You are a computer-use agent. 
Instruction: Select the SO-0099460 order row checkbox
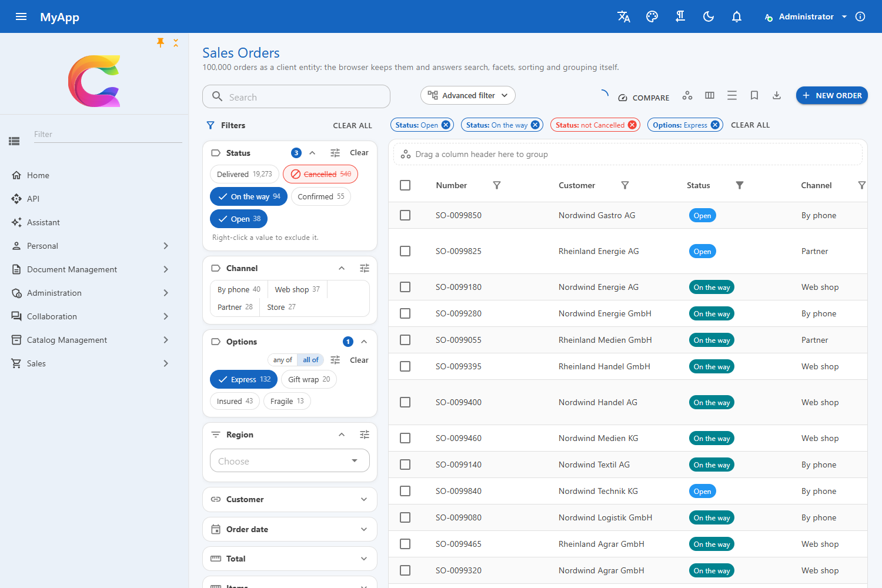(x=405, y=438)
